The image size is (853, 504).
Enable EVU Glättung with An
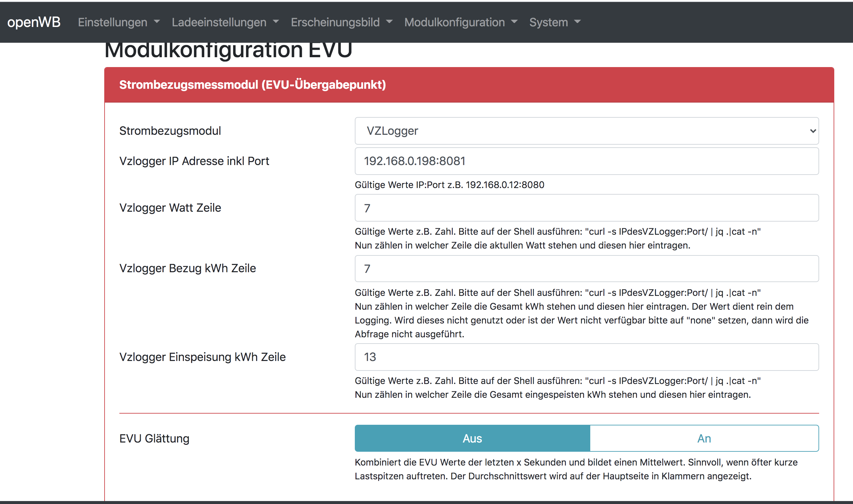704,439
